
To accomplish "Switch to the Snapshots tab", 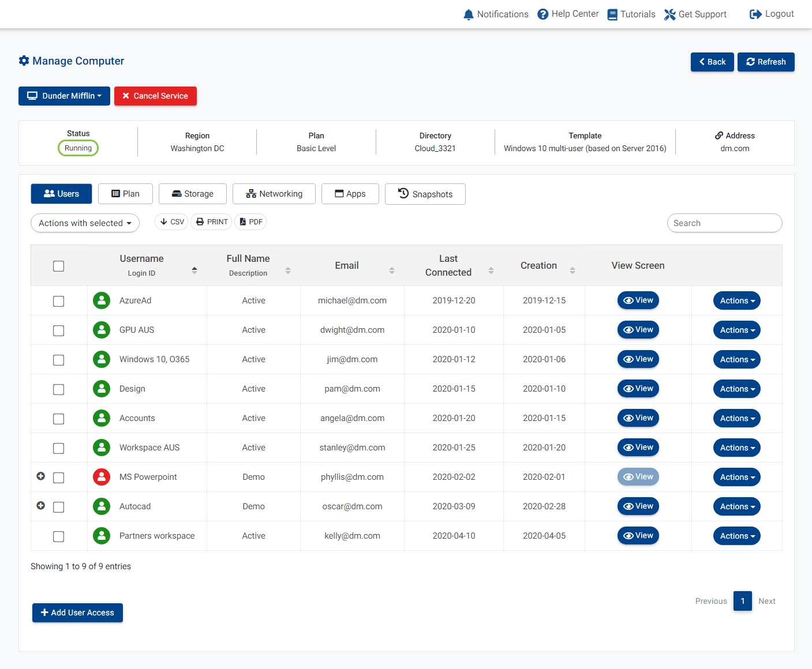I will pyautogui.click(x=425, y=194).
